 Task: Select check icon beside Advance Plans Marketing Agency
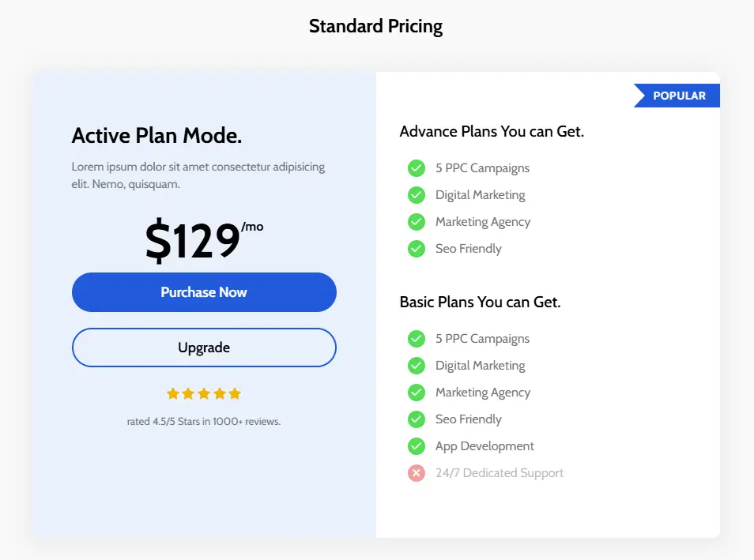click(x=417, y=222)
